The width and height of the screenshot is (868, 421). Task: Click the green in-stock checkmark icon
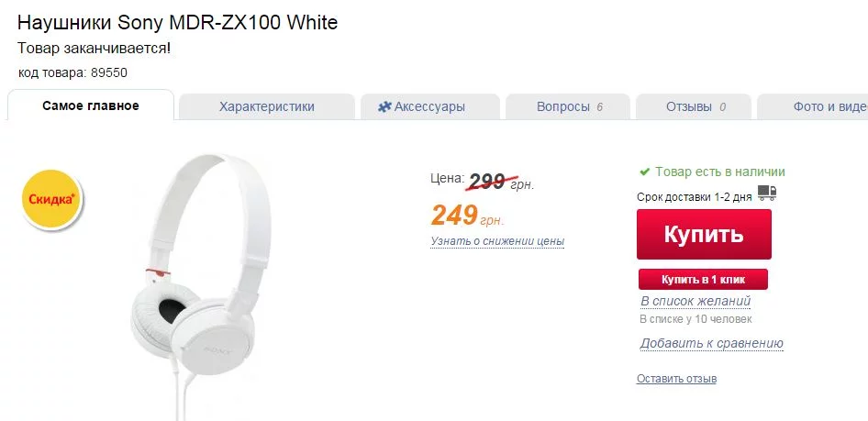[645, 172]
